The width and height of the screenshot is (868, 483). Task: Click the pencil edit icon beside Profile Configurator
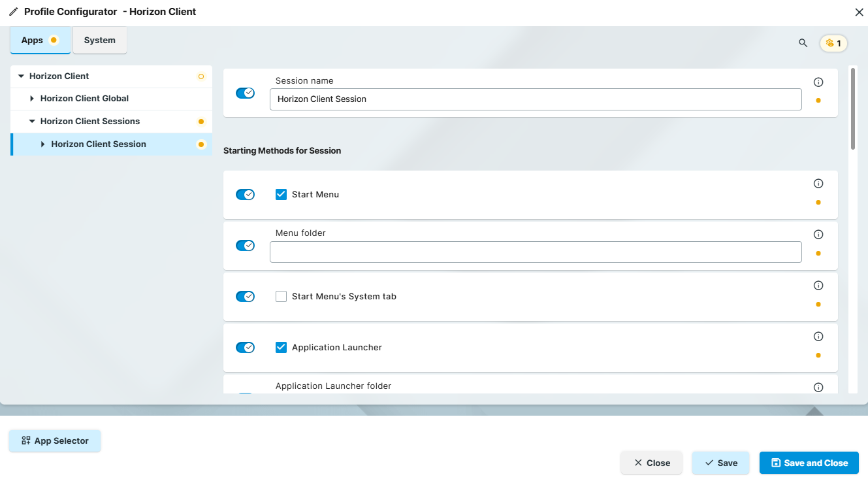(13, 12)
